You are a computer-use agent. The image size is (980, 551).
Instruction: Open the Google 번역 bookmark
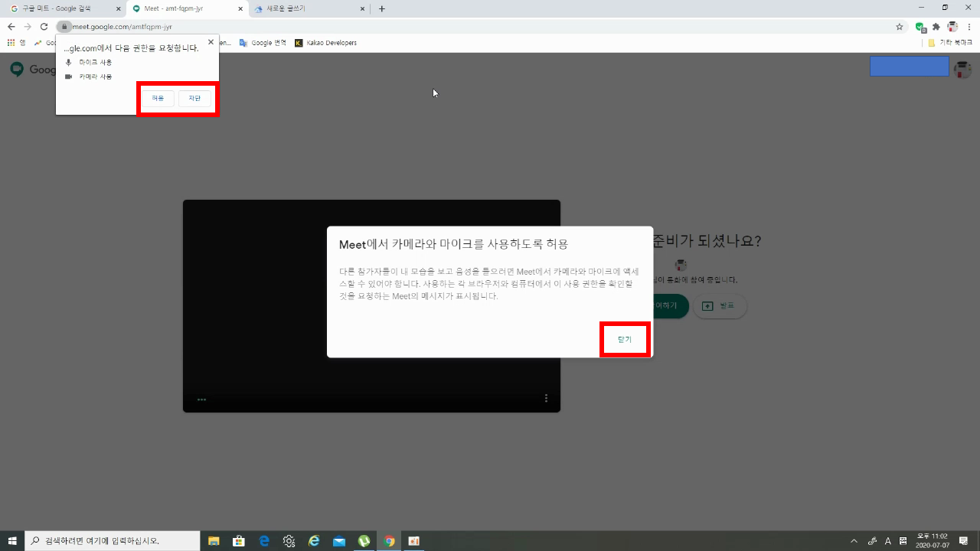point(262,43)
